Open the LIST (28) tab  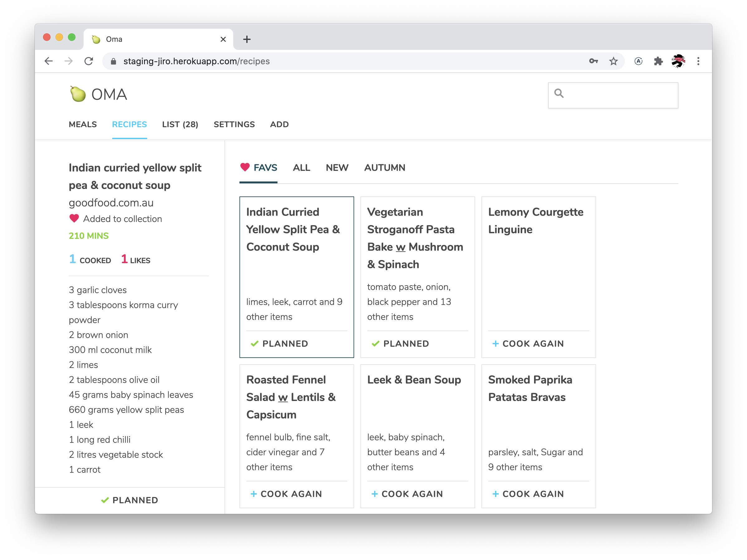180,124
